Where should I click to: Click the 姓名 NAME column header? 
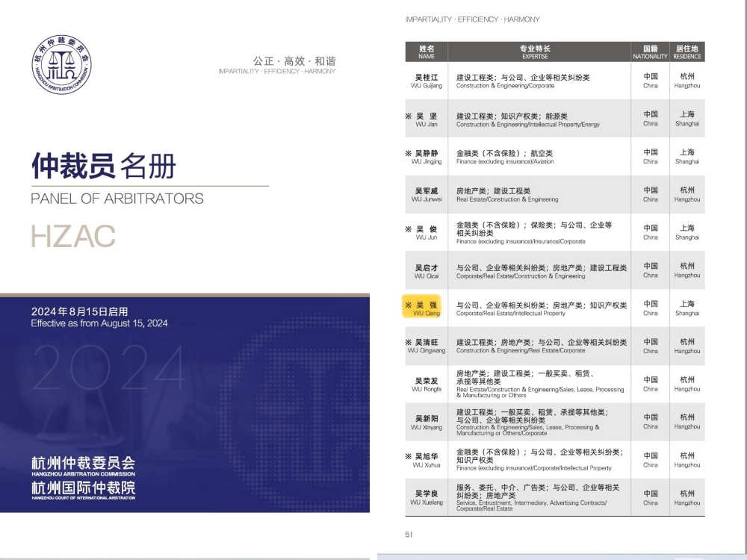pos(427,52)
